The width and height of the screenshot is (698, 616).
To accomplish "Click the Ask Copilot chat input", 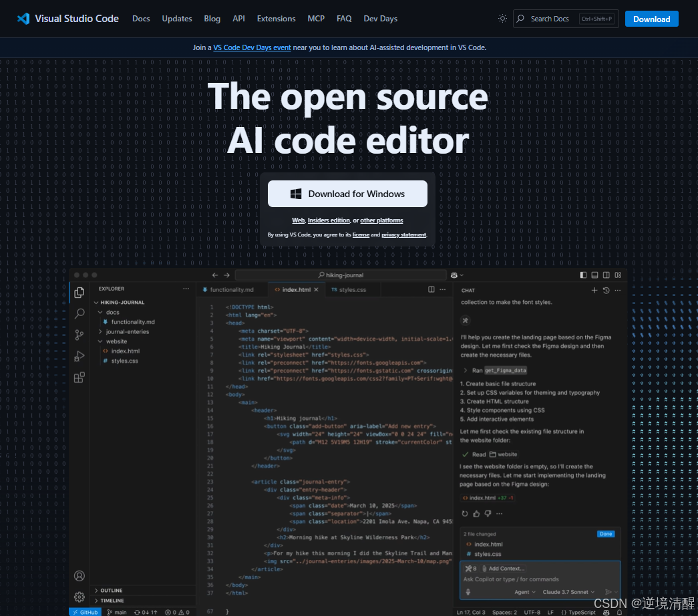I will pos(538,579).
